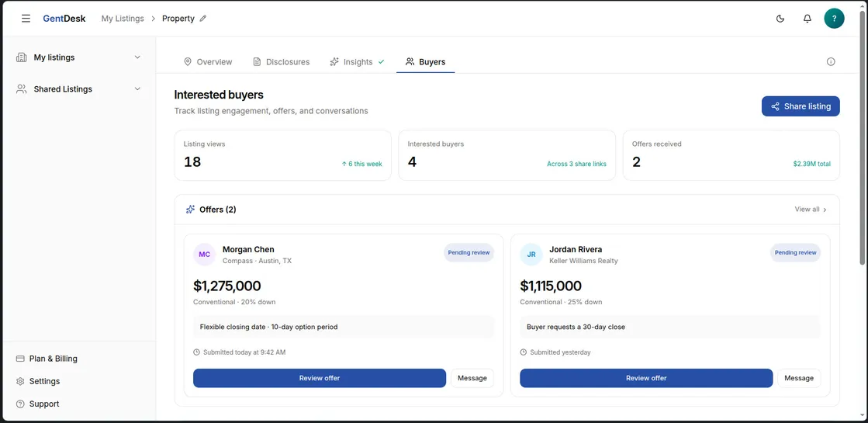Expand the My listings chevron
Viewport: 868px width, 423px height.
pyautogui.click(x=138, y=57)
